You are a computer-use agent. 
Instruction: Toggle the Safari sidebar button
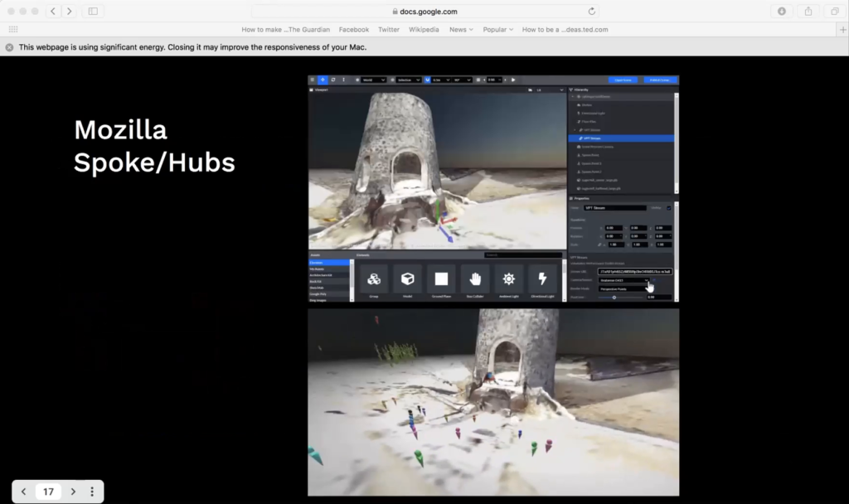coord(93,11)
